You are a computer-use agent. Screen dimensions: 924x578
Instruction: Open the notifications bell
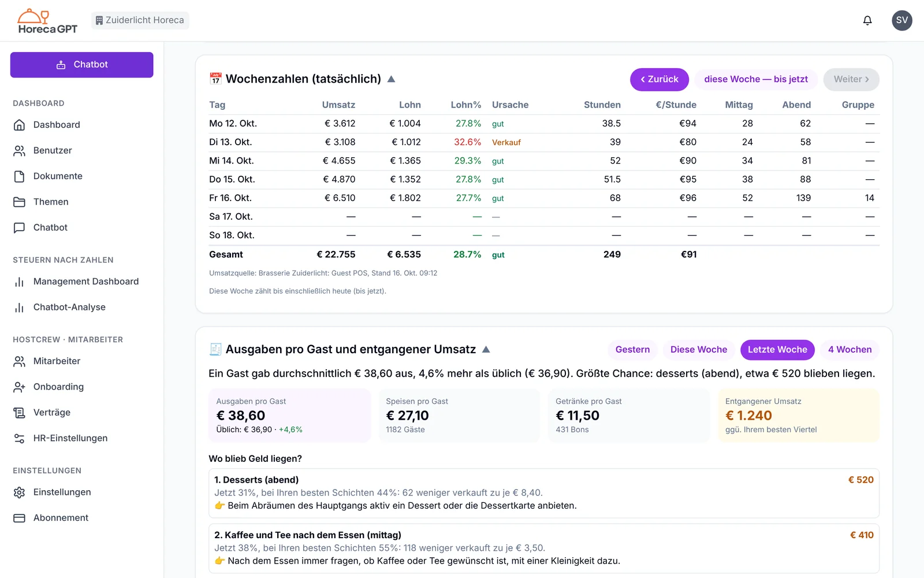pos(867,20)
